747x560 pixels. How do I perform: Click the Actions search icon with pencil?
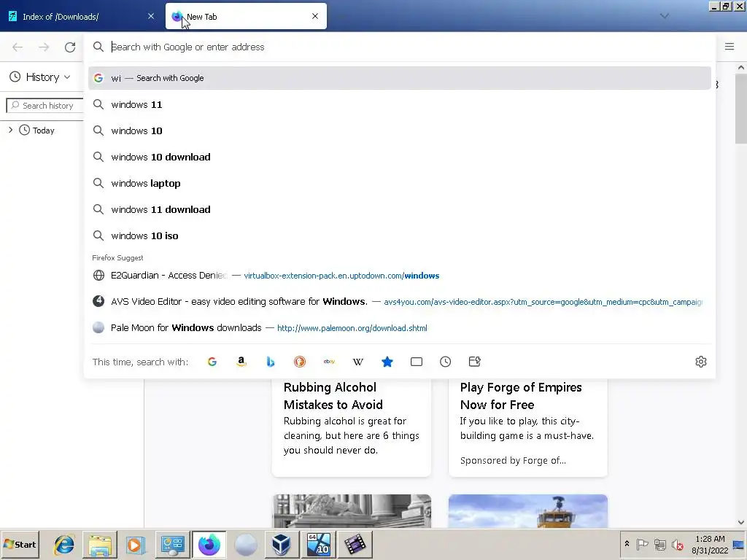(474, 362)
